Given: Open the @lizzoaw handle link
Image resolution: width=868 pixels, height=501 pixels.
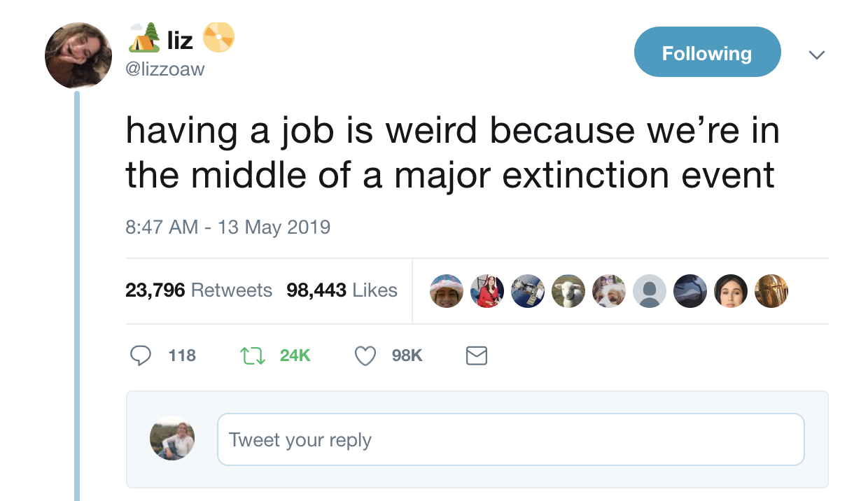Looking at the screenshot, I should coord(165,69).
